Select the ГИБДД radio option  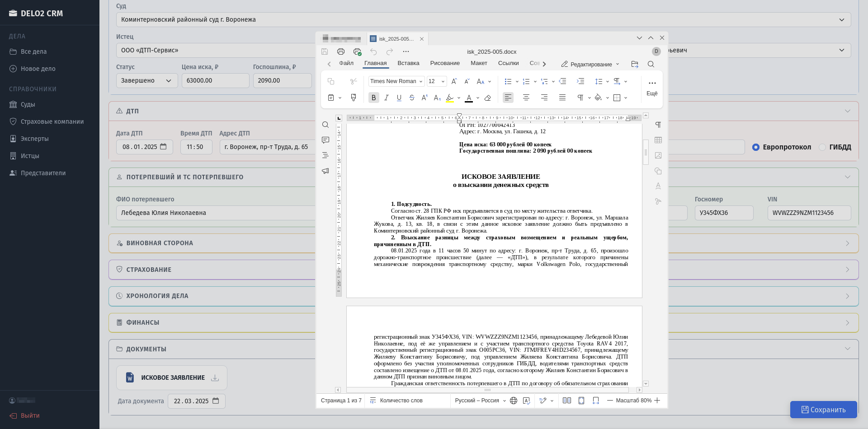822,147
